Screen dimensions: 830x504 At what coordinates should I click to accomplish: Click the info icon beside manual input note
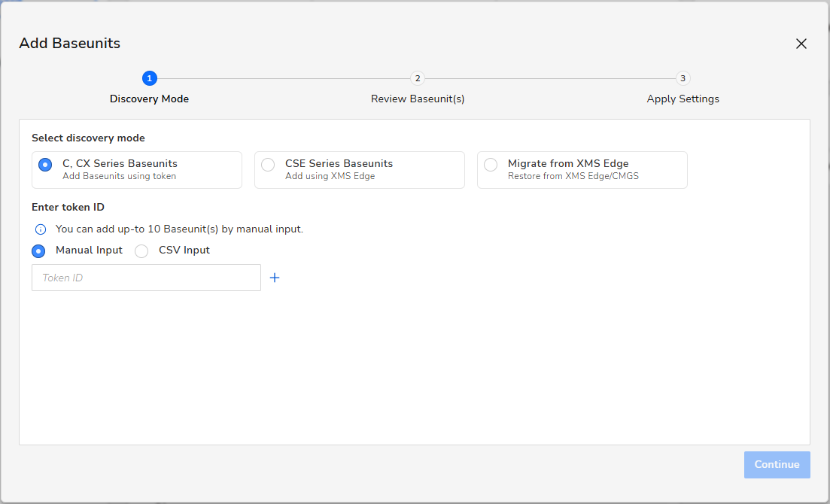41,229
